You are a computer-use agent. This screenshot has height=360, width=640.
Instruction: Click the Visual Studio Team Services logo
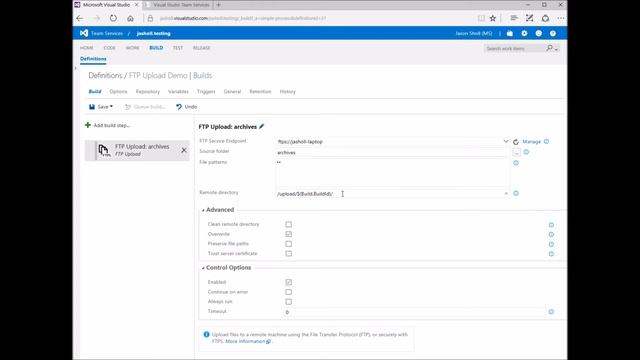[84, 33]
